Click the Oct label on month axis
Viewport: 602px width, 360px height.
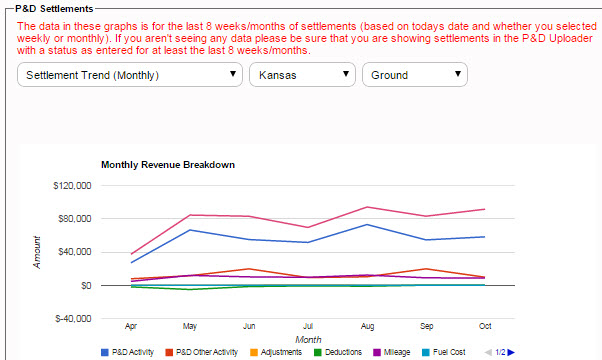pyautogui.click(x=485, y=326)
